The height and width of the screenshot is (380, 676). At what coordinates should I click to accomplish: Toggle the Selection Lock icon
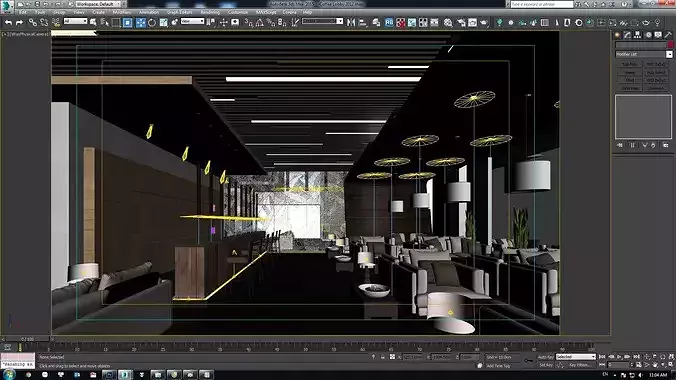pos(382,357)
